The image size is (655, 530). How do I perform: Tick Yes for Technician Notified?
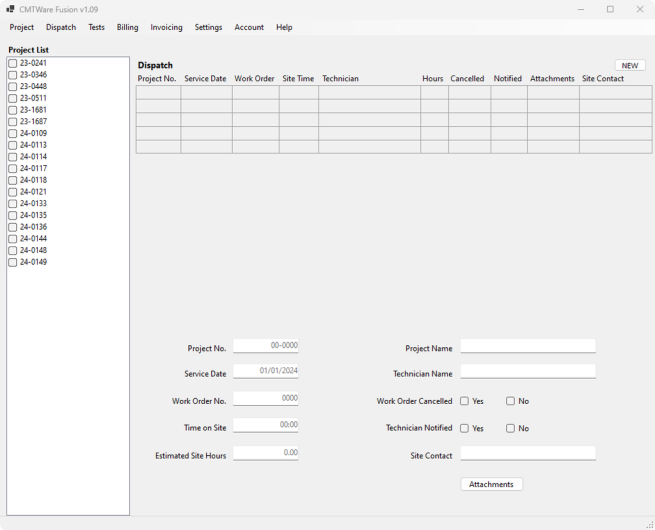[x=465, y=428]
